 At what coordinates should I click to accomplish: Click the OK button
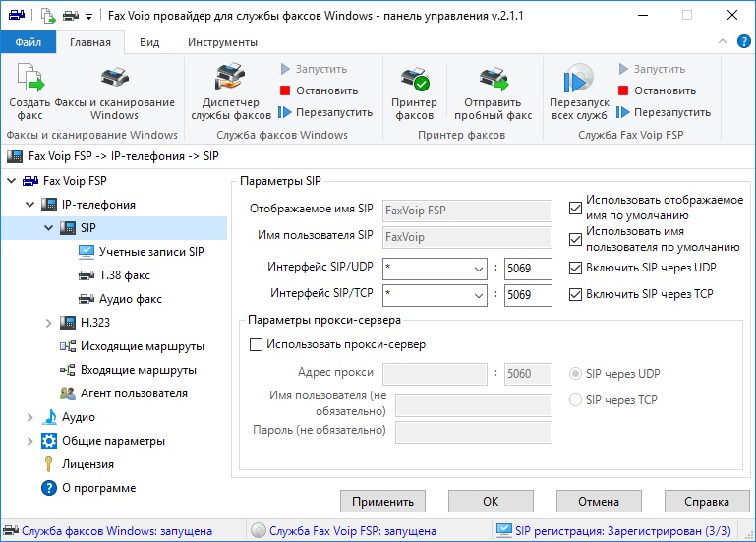[x=491, y=502]
